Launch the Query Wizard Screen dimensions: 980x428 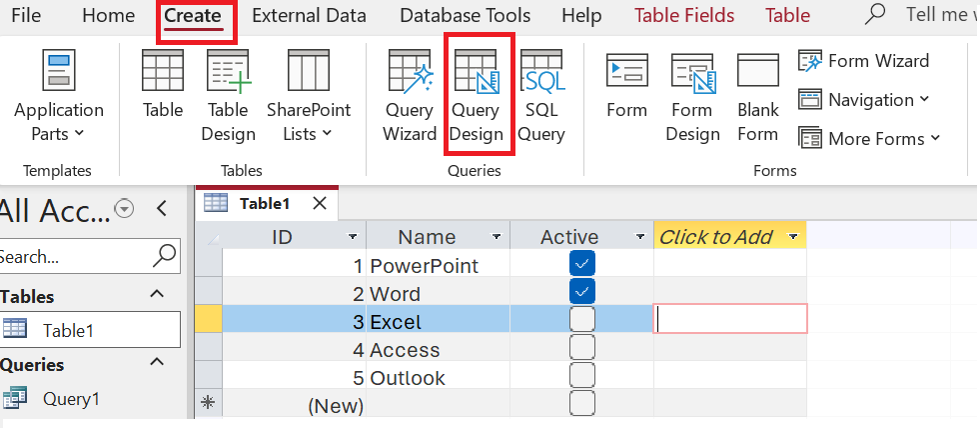click(x=410, y=96)
